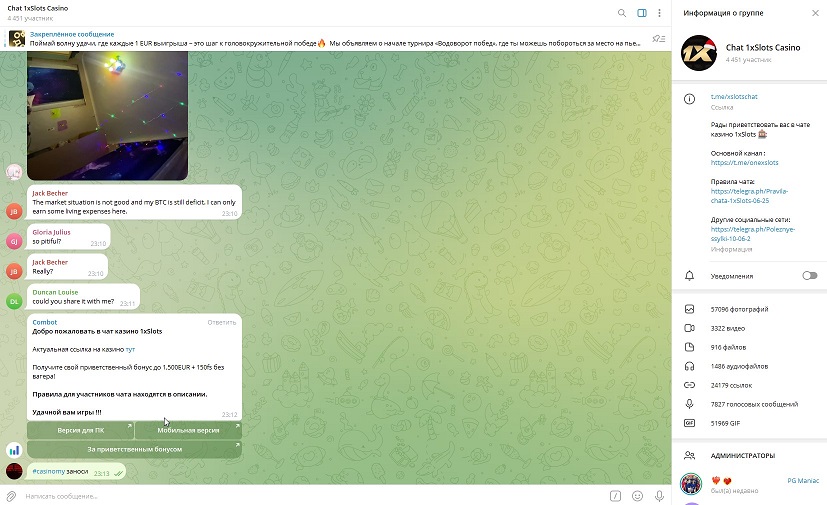
Task: Open the https://t.me/onexslots channel link
Action: (x=744, y=163)
